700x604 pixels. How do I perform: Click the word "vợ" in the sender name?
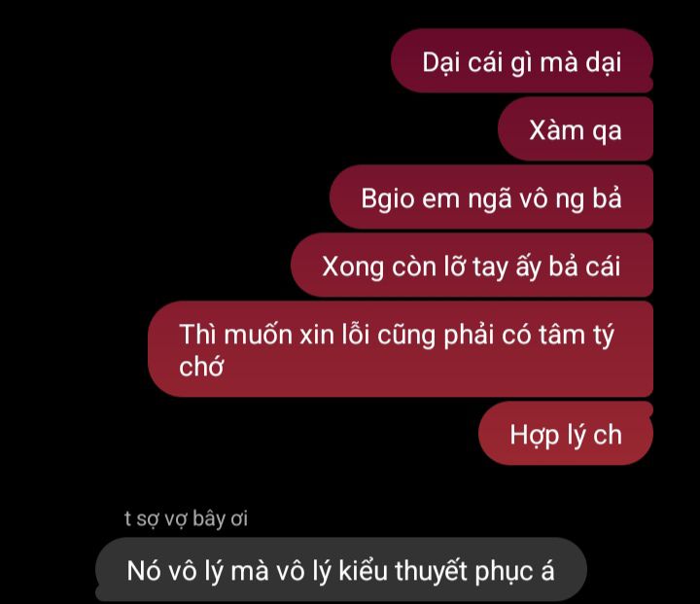click(176, 519)
